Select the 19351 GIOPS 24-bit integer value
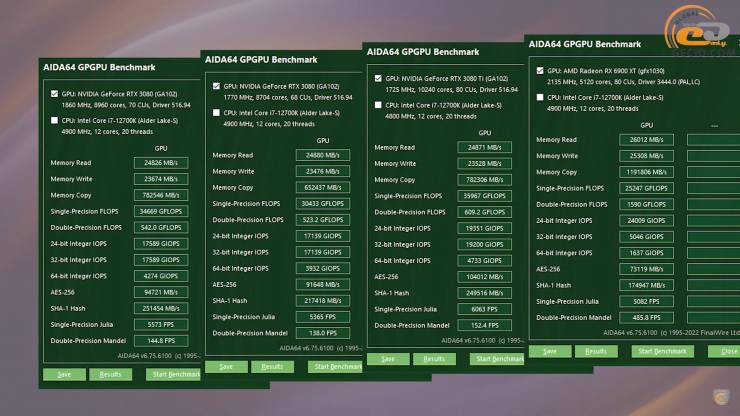Image resolution: width=740 pixels, height=416 pixels. (485, 228)
